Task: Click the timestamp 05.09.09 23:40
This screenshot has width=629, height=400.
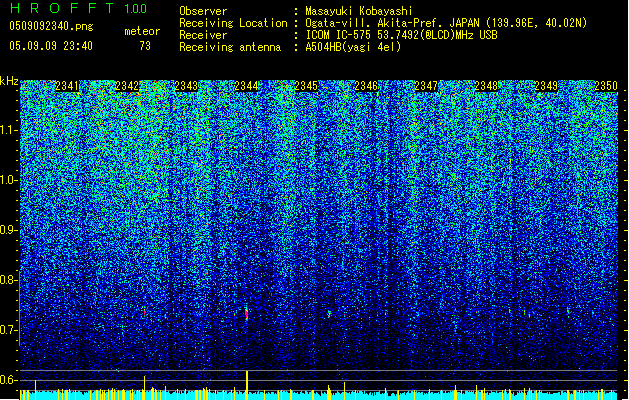Action: [51, 46]
